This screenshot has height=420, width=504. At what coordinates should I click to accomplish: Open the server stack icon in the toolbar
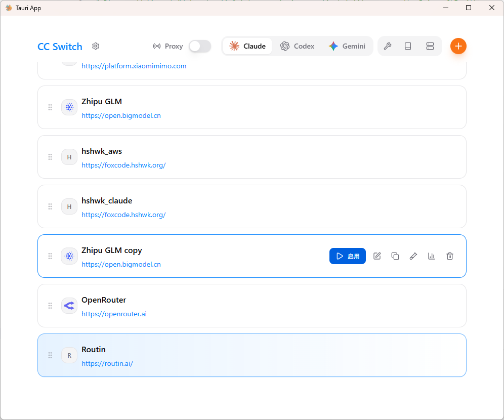click(430, 46)
